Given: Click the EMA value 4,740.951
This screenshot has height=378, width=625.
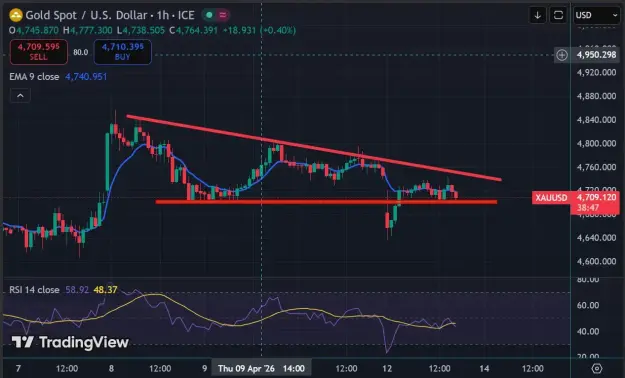Looking at the screenshot, I should [x=86, y=77].
